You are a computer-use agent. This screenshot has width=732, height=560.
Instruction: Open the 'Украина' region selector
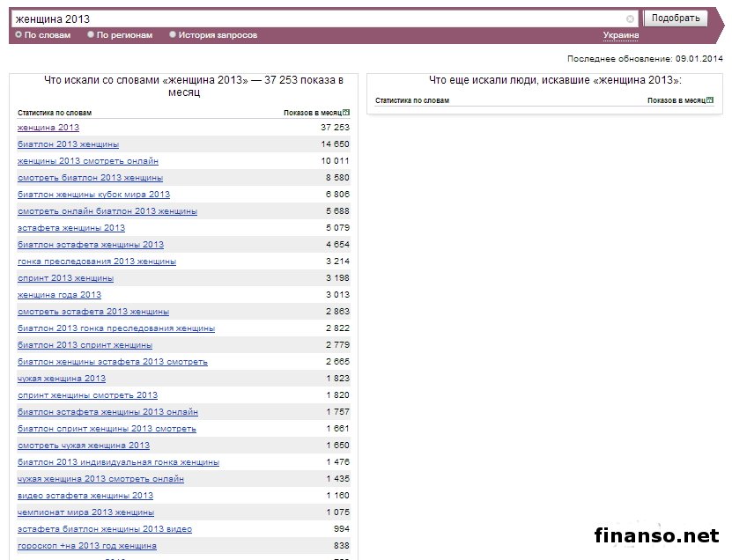(621, 35)
